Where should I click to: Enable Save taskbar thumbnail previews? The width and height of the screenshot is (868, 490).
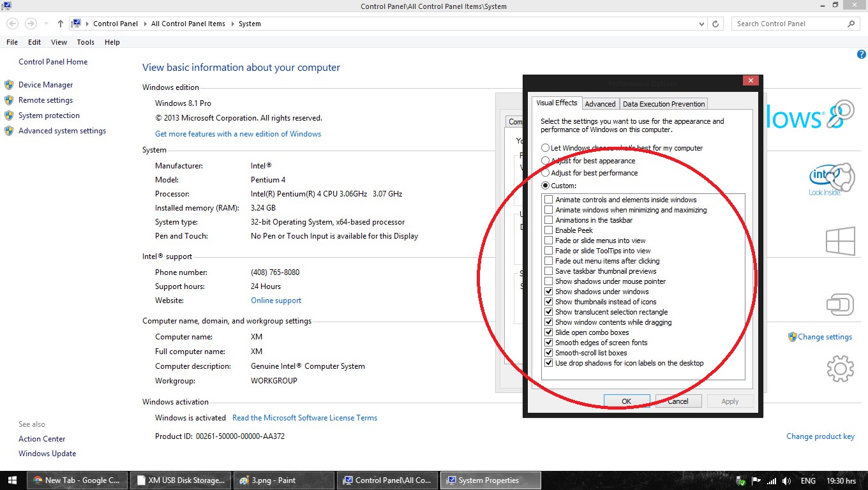[548, 271]
